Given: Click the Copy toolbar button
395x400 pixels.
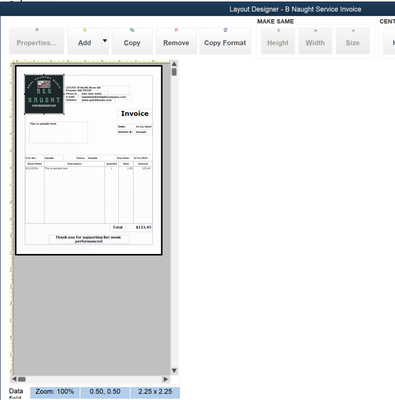Looking at the screenshot, I should coord(132,41).
